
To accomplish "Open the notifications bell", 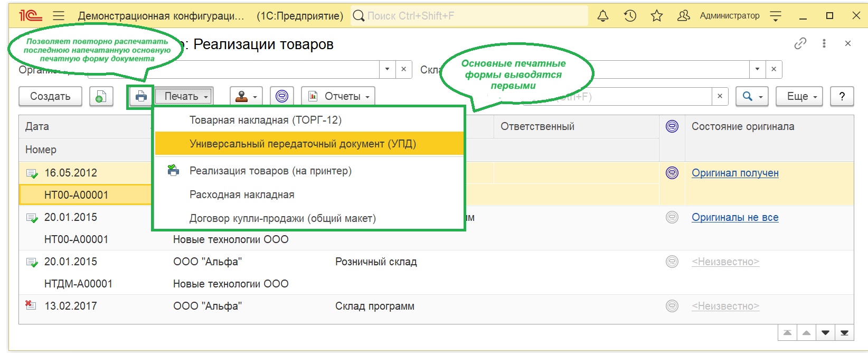I will pyautogui.click(x=602, y=16).
